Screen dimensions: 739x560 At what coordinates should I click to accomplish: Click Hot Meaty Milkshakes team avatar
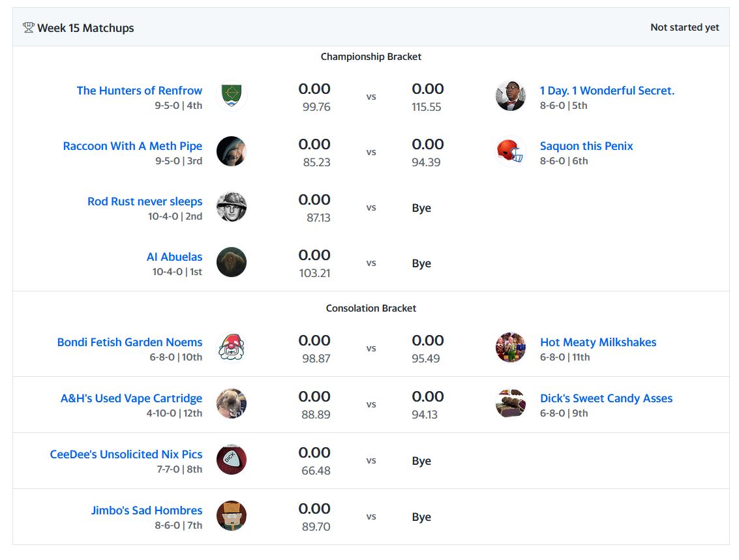click(x=511, y=348)
